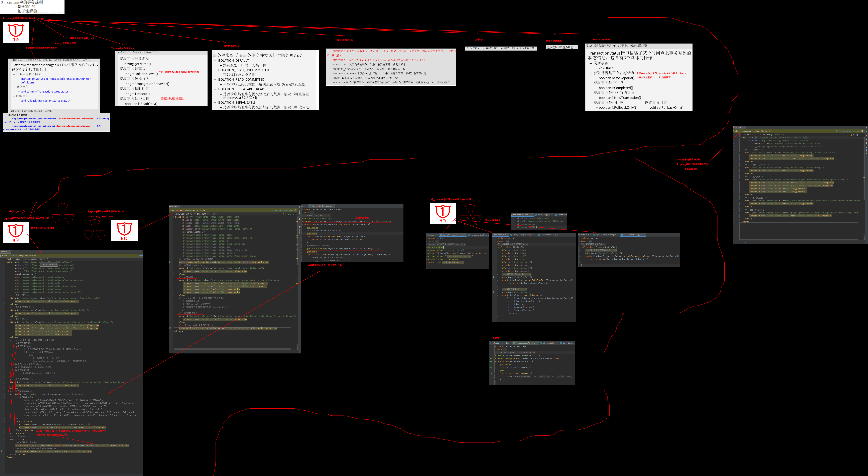Click TransactionStatus red label
Screen dimensions: 868x476
click(x=602, y=40)
